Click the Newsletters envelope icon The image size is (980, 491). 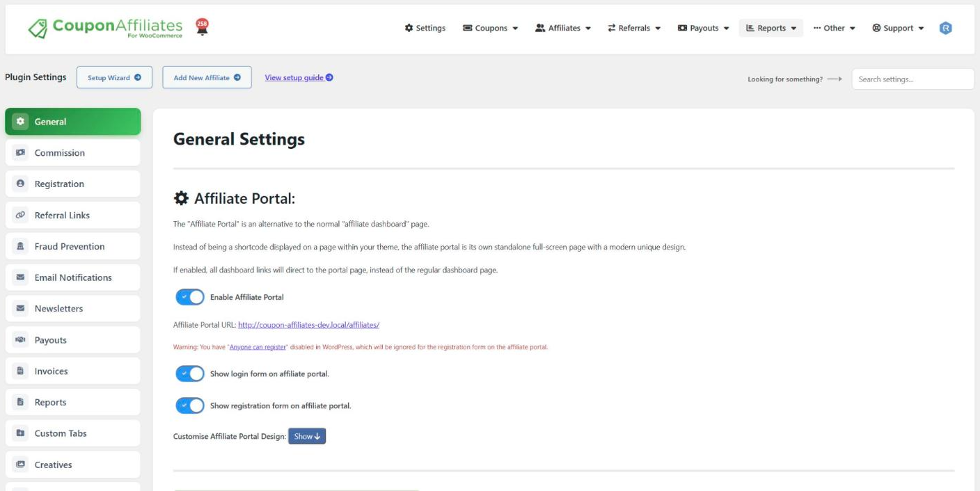20,308
